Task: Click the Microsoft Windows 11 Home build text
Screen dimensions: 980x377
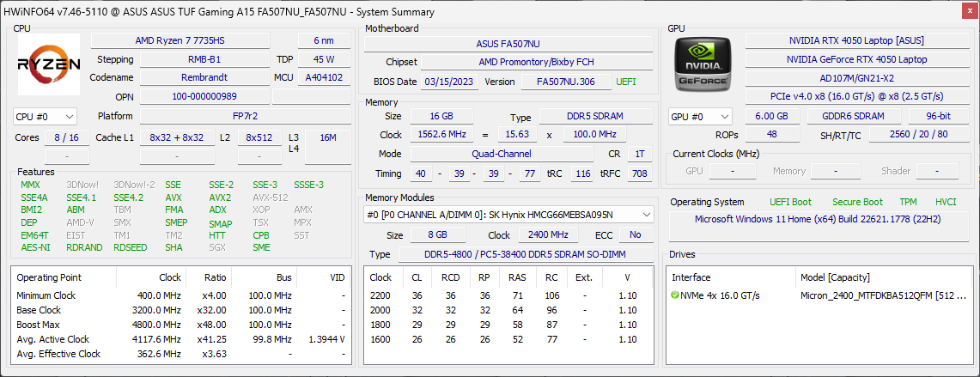Action: (818, 220)
